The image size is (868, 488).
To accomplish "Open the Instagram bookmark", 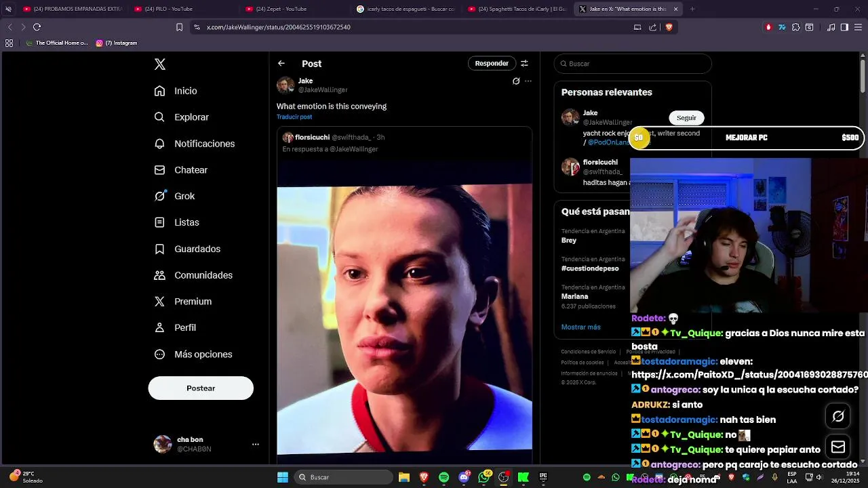I will click(117, 43).
